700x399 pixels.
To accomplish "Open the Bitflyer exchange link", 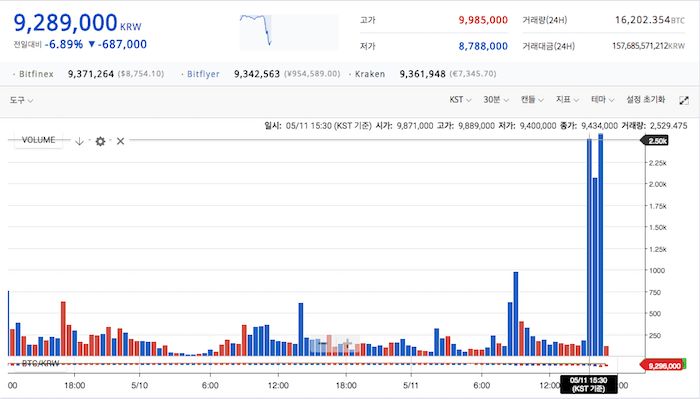I will pos(203,74).
